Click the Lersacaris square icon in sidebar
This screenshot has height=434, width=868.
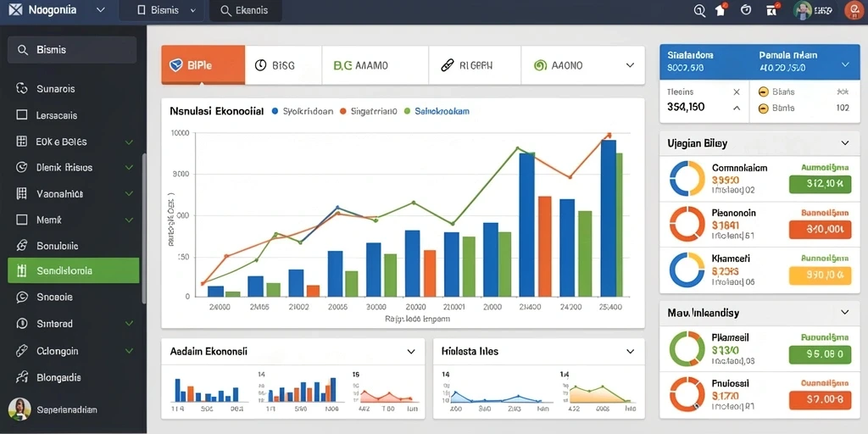22,115
